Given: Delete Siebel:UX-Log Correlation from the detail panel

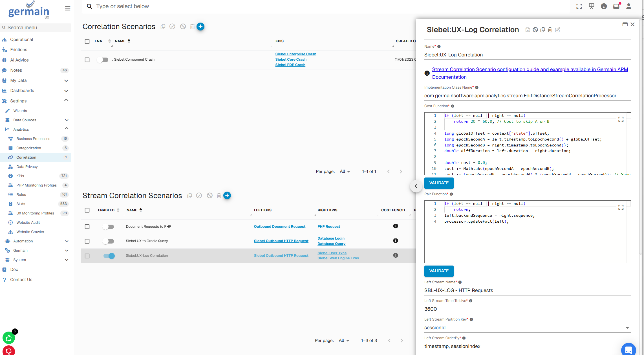Looking at the screenshot, I should pos(550,30).
